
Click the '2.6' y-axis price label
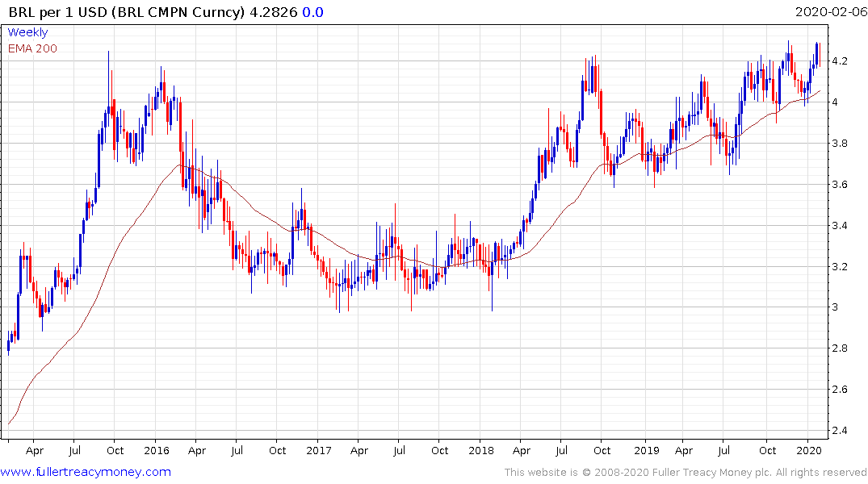coord(840,390)
